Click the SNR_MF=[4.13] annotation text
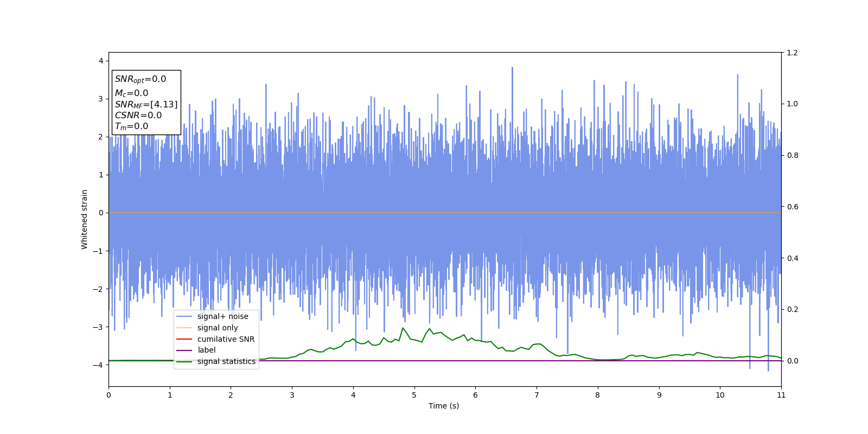The height and width of the screenshot is (434, 868). point(146,104)
